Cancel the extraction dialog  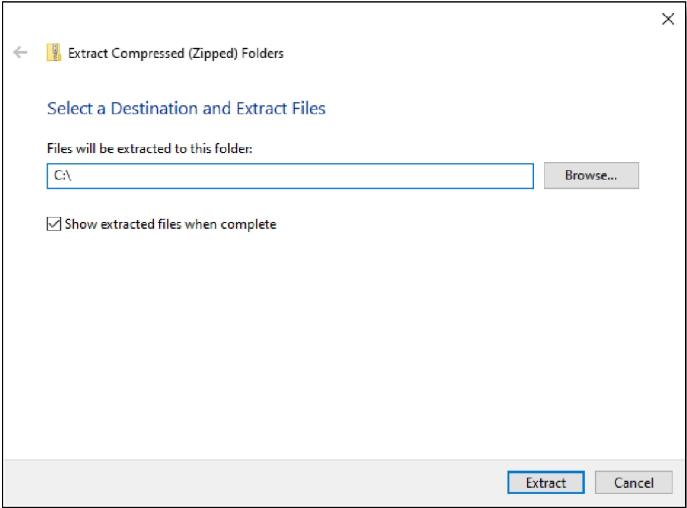[633, 483]
